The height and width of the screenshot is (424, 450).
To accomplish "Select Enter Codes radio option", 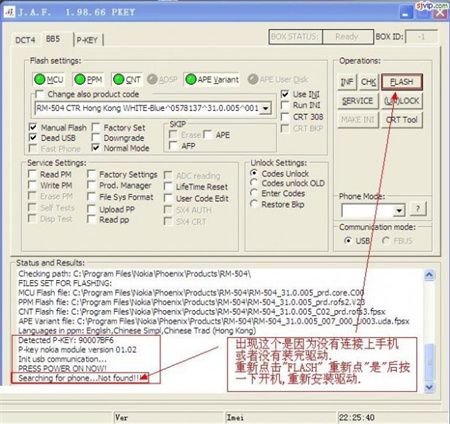I will (x=254, y=193).
